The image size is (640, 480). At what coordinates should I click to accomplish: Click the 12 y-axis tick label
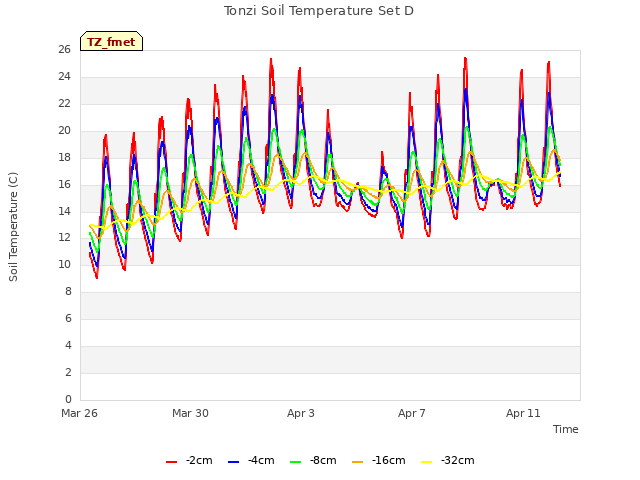click(64, 238)
